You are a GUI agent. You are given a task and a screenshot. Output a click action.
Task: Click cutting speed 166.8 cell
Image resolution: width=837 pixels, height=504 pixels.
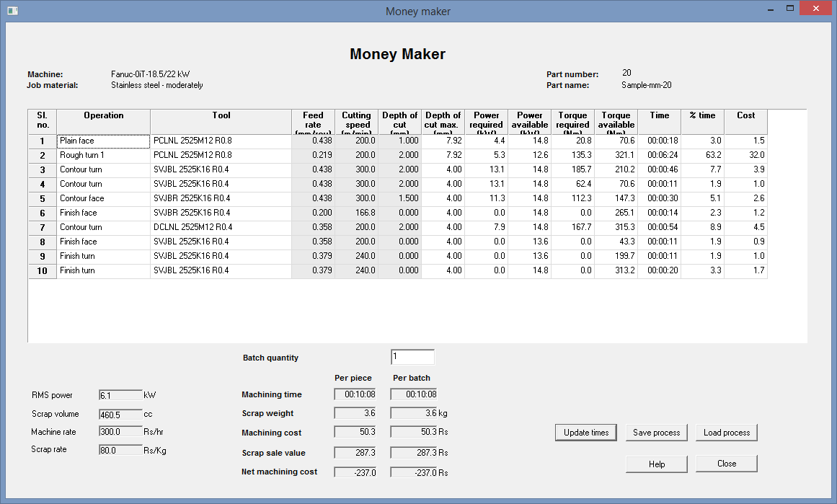point(357,213)
